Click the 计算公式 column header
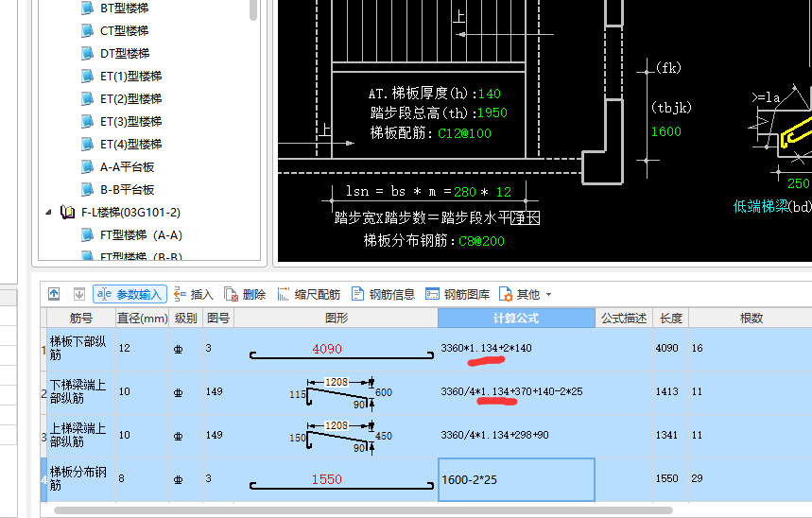Viewport: 812px width, 518px height. click(516, 318)
